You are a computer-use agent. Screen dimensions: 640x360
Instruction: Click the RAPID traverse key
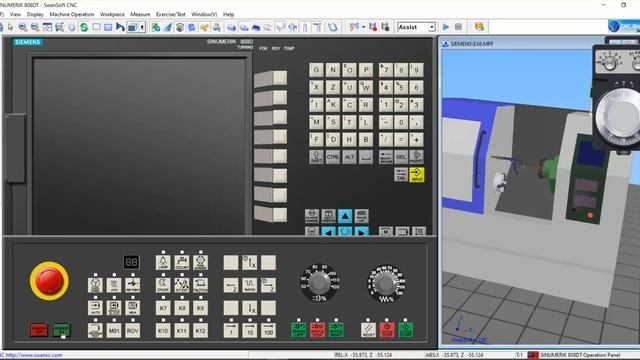249,285
